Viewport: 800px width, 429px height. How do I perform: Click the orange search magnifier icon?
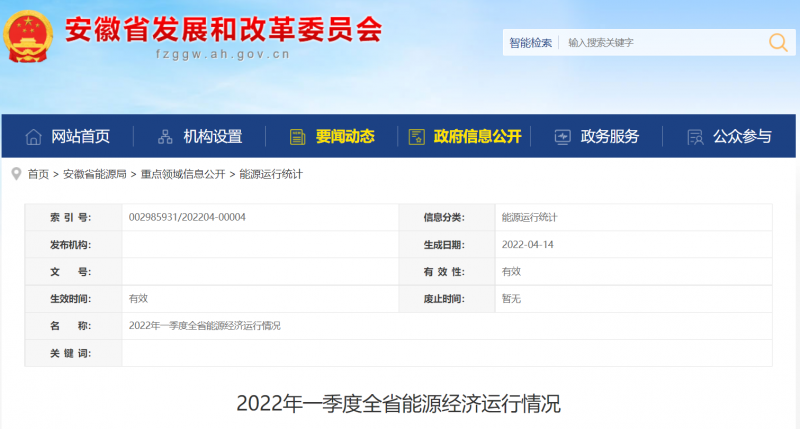click(777, 42)
